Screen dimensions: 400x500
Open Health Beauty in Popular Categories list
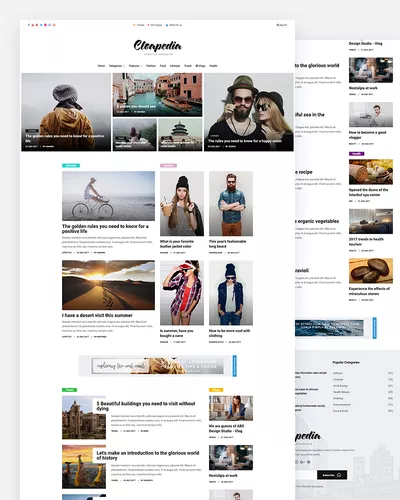341,392
